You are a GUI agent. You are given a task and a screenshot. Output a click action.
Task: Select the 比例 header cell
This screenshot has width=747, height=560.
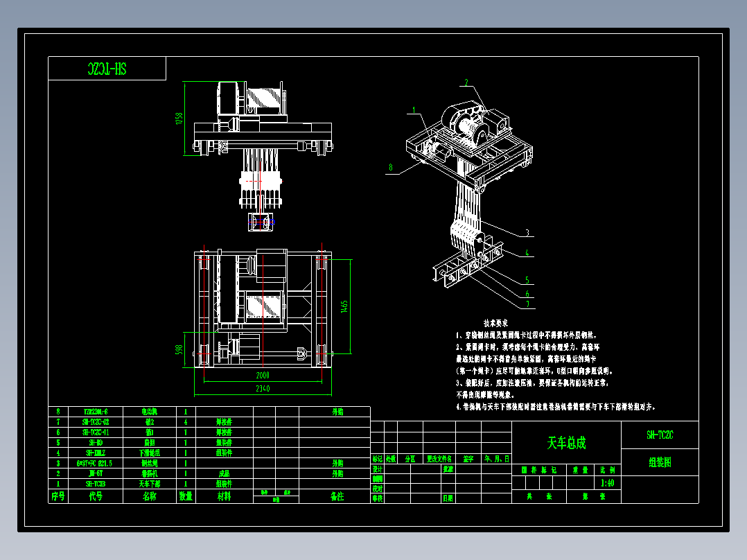pos(608,470)
